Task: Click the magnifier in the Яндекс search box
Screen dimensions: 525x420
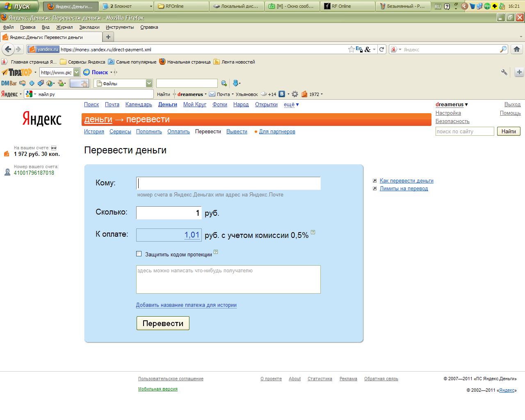Action: pyautogui.click(x=503, y=49)
